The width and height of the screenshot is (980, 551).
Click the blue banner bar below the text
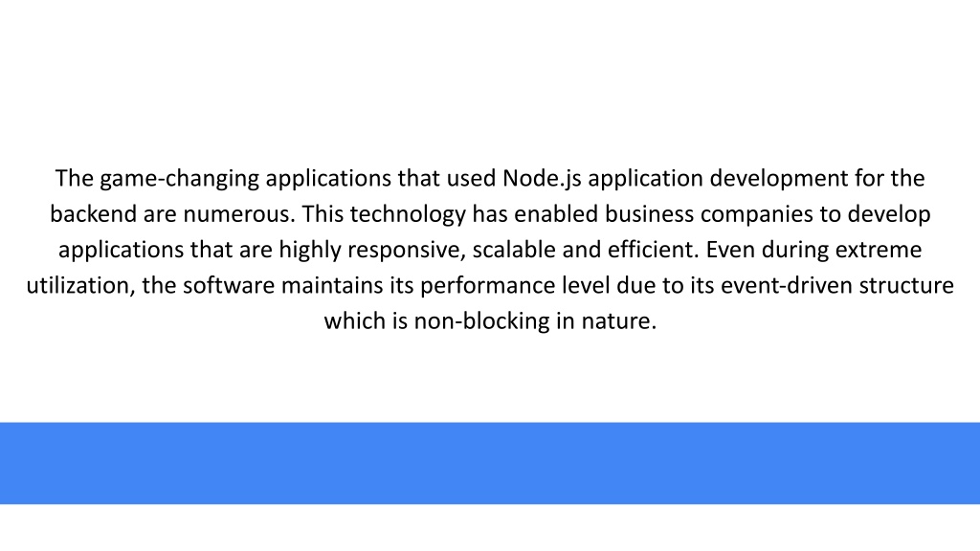click(x=490, y=463)
